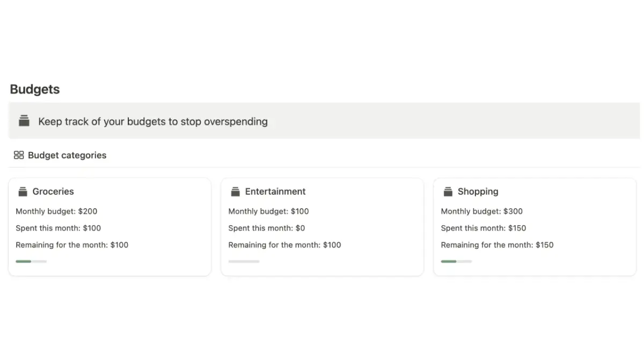The height and width of the screenshot is (362, 644).
Task: Click Entertainment Remaining for the month: $100
Action: coord(284,245)
